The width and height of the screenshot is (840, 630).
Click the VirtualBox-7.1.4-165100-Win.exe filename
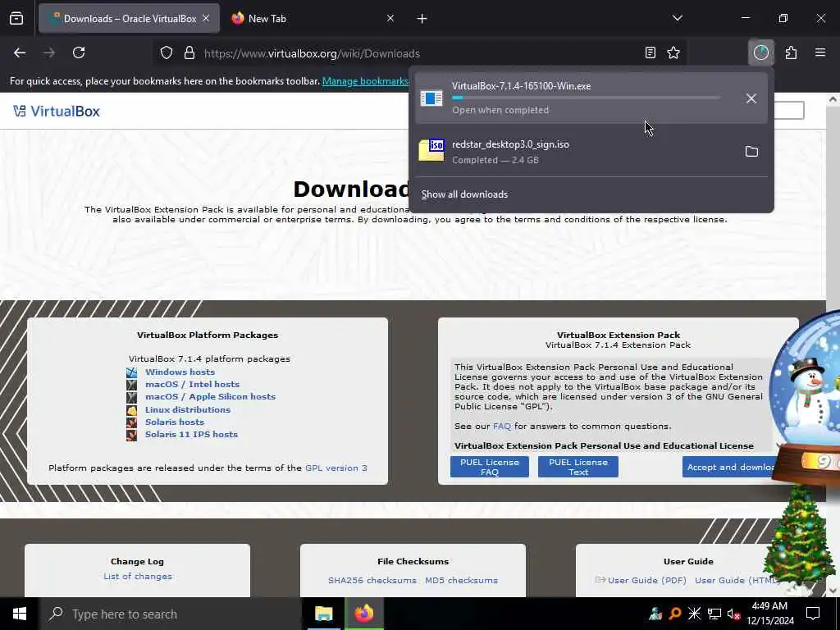(521, 86)
